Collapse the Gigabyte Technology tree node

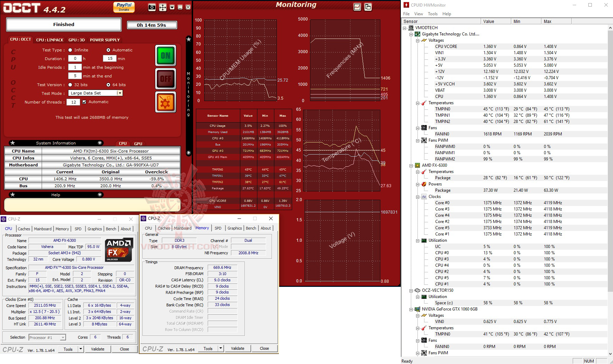411,34
